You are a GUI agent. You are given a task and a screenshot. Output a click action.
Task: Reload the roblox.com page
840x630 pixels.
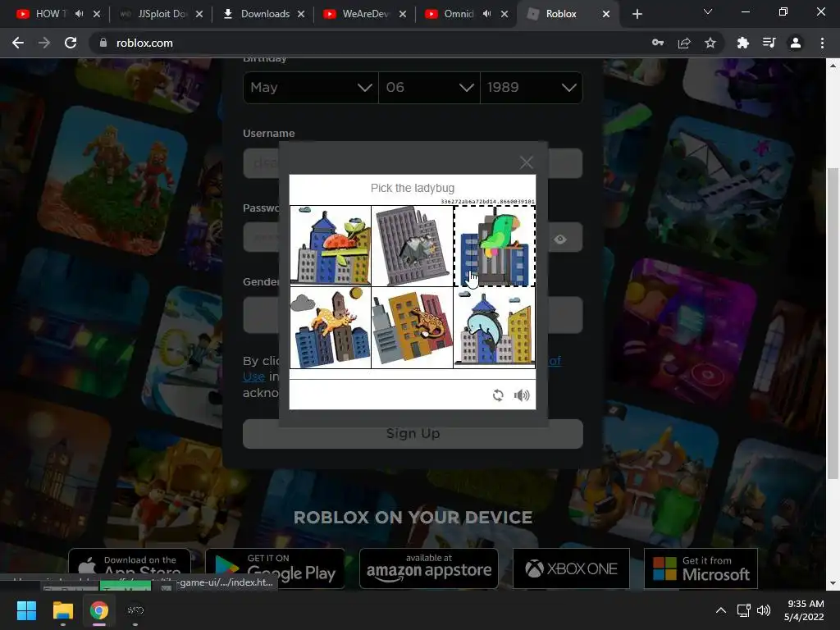point(71,43)
